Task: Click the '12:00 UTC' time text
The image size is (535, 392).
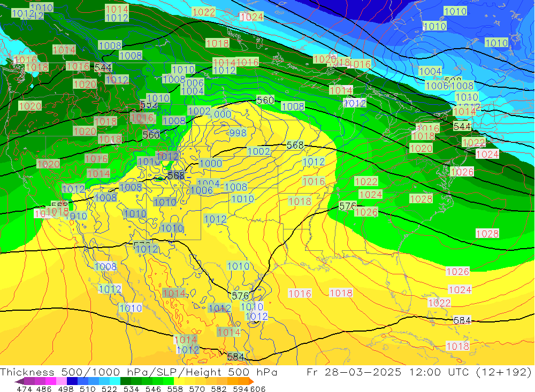Action: (x=439, y=372)
